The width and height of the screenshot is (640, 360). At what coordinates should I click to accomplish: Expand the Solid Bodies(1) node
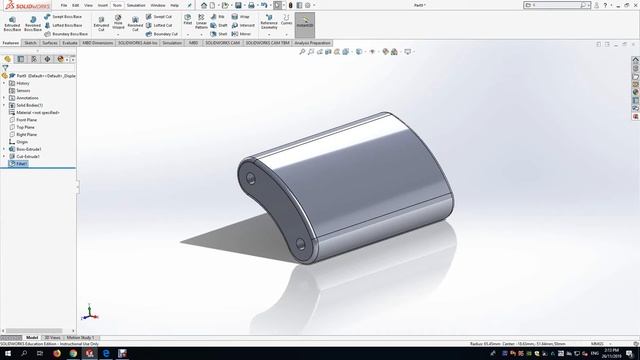4,105
